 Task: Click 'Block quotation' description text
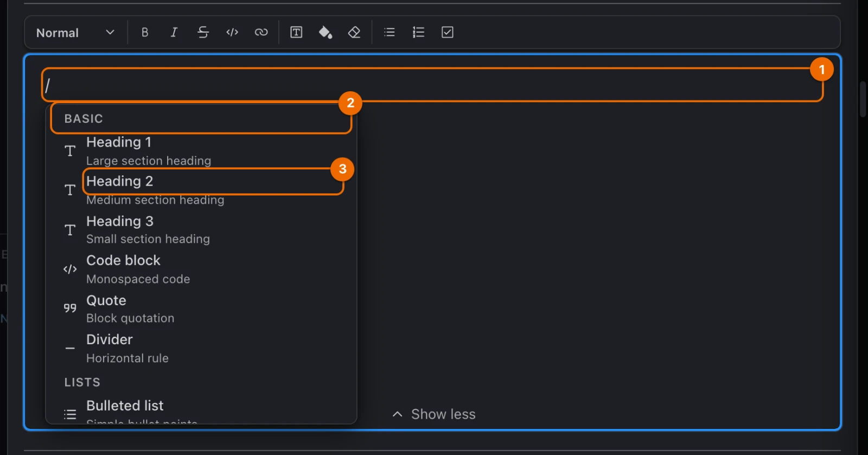click(x=130, y=318)
